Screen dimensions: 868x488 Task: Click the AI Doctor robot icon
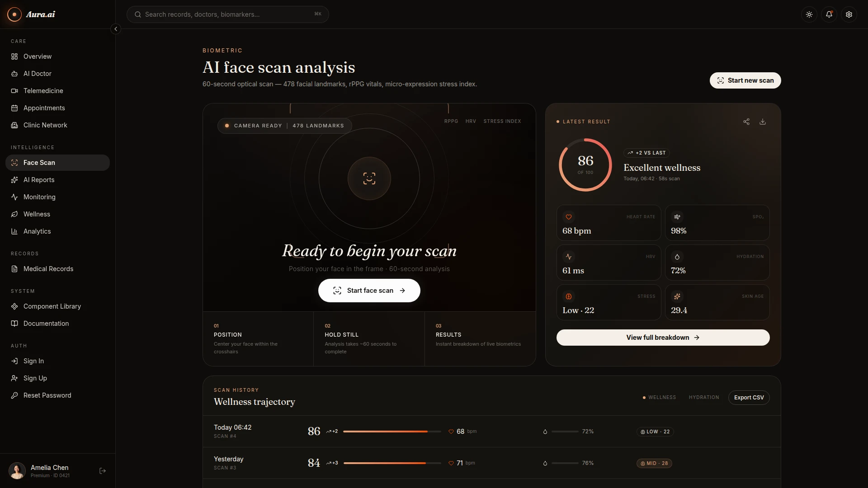pos(14,74)
